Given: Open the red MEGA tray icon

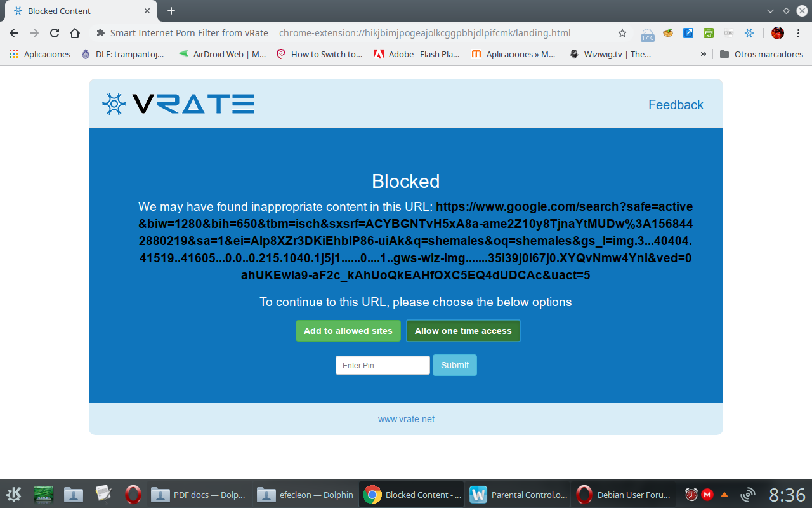Looking at the screenshot, I should coord(707,494).
